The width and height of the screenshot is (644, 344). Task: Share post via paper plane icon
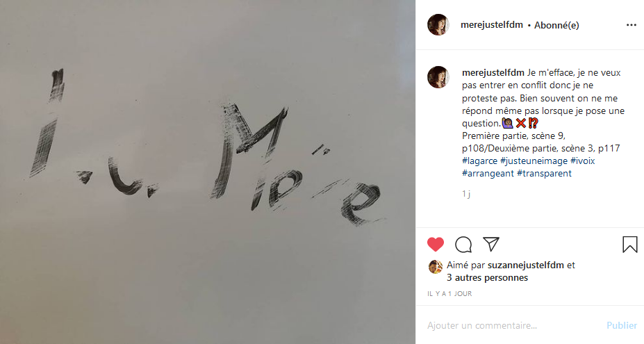(490, 244)
